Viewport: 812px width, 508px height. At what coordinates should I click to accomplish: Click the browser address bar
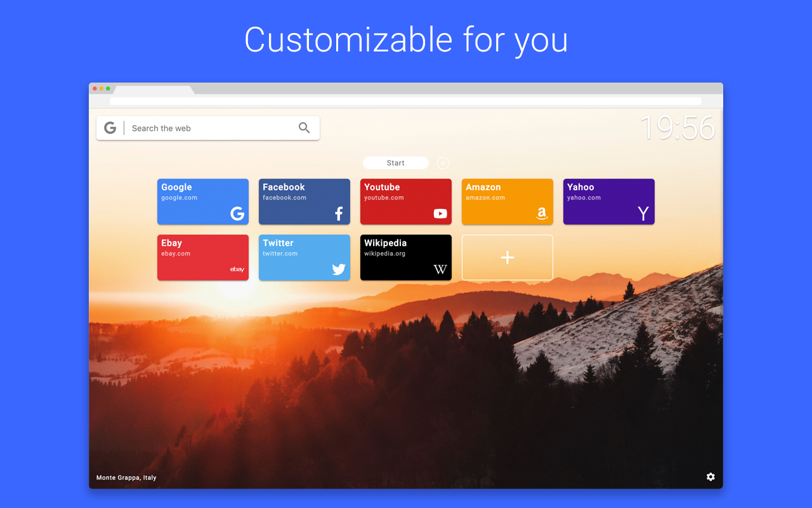click(406, 101)
